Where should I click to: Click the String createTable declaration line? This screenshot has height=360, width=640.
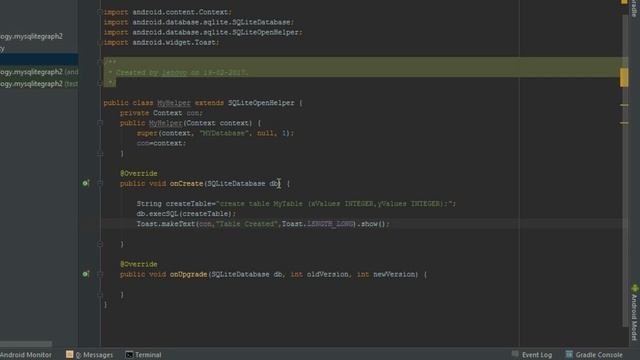click(x=296, y=203)
